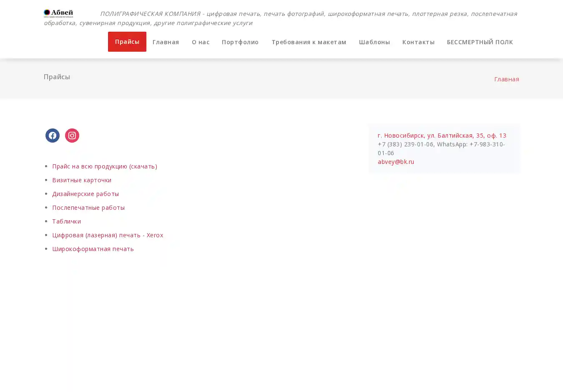The width and height of the screenshot is (563, 392).
Task: Open Цифровая (лазерная) печать - Xerox link
Action: click(x=108, y=235)
